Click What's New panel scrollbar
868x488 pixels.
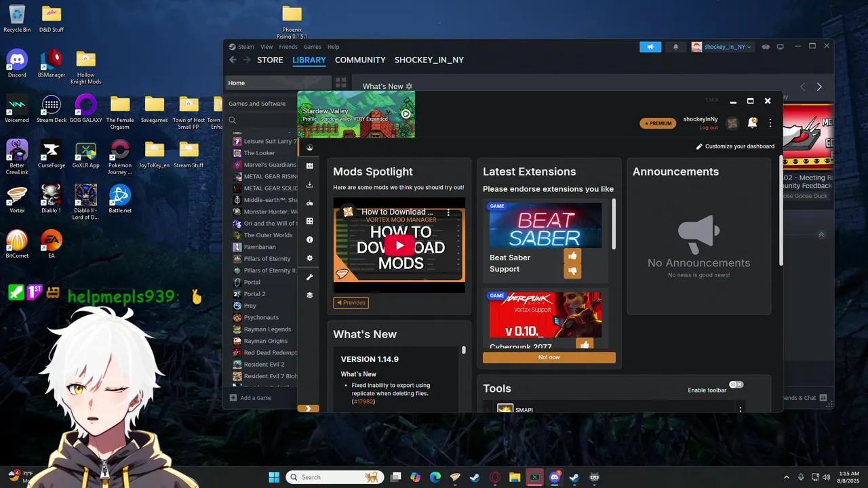click(464, 350)
